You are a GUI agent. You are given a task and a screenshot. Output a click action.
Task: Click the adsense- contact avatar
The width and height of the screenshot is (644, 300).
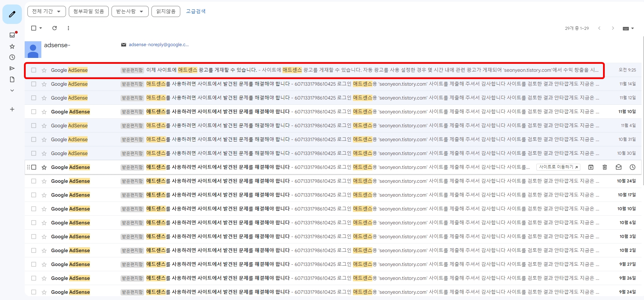pyautogui.click(x=33, y=50)
